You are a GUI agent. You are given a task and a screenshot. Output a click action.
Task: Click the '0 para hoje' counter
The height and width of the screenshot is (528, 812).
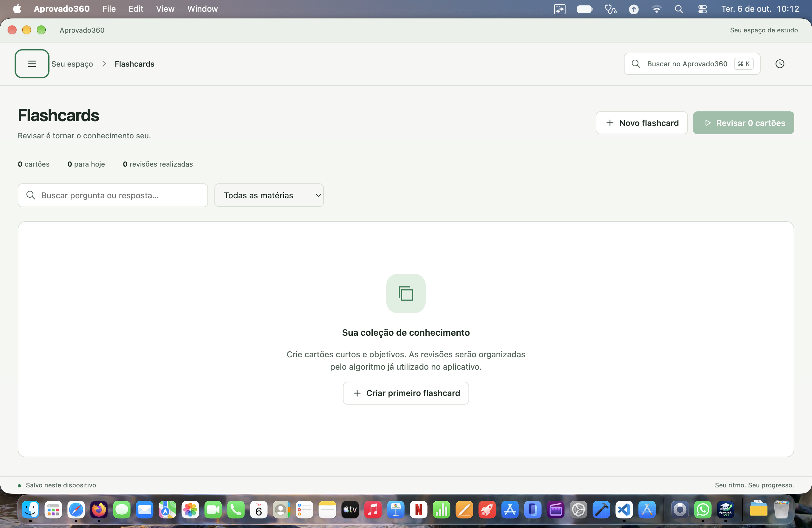coord(86,164)
